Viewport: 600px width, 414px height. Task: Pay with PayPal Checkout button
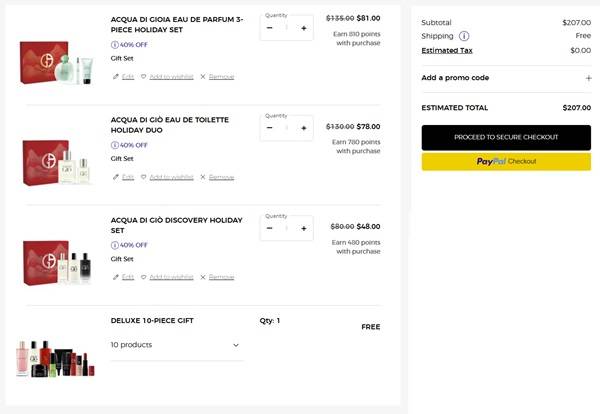click(506, 161)
